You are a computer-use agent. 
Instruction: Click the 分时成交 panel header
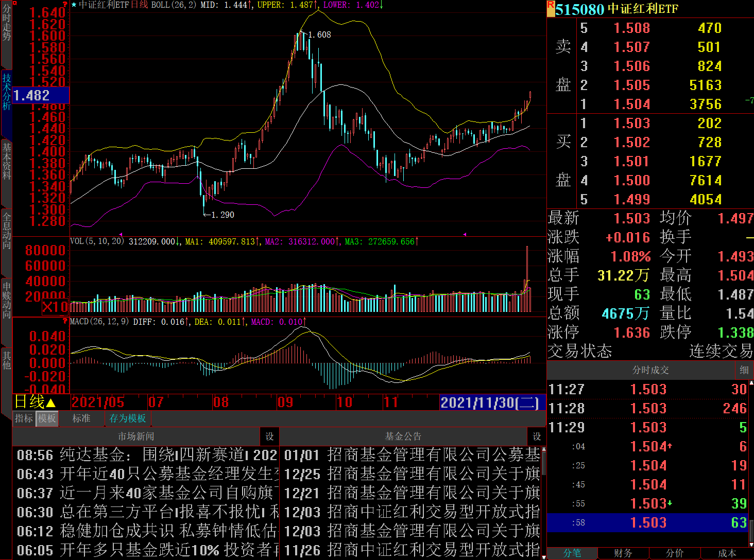tap(650, 370)
